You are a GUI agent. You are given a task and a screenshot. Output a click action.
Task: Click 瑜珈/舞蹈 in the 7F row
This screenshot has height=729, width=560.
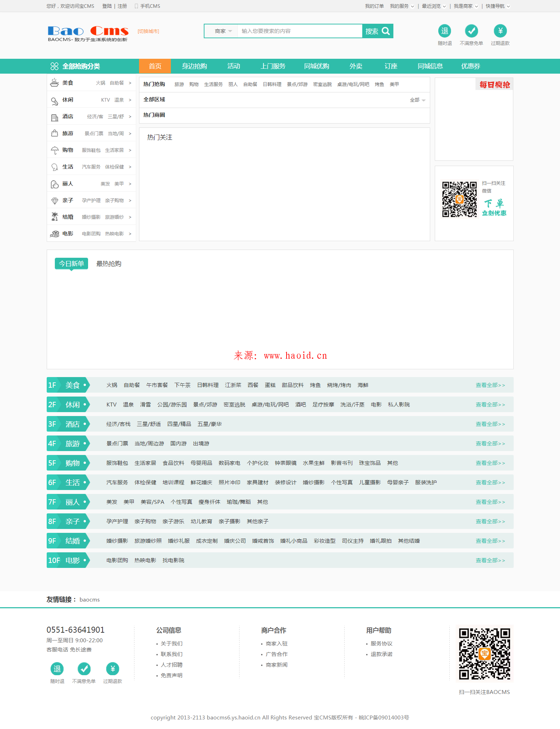tap(238, 502)
